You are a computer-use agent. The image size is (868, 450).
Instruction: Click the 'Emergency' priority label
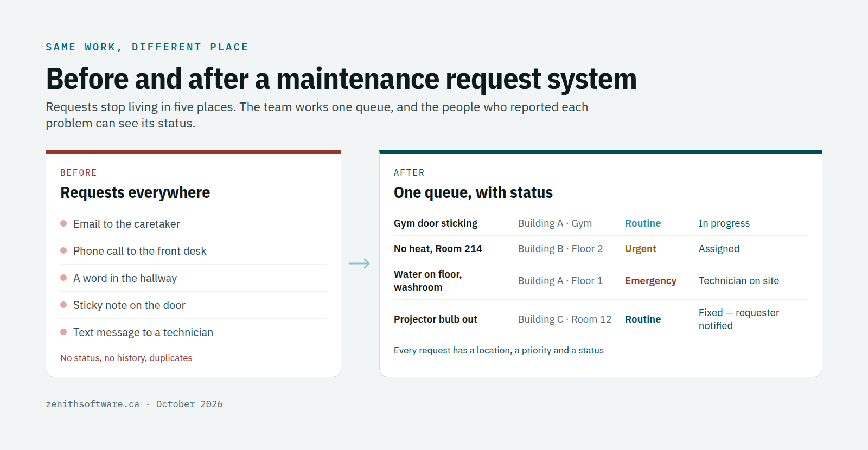[650, 281]
